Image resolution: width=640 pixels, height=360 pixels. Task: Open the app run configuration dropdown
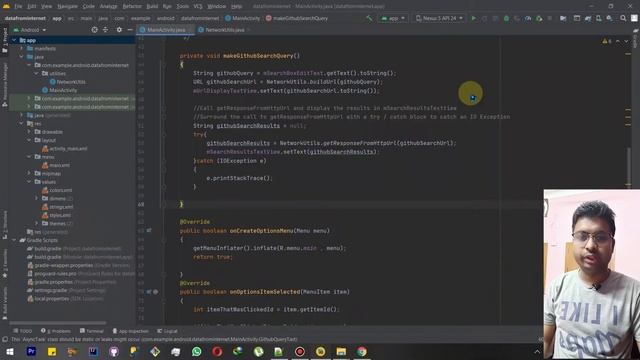[393, 18]
